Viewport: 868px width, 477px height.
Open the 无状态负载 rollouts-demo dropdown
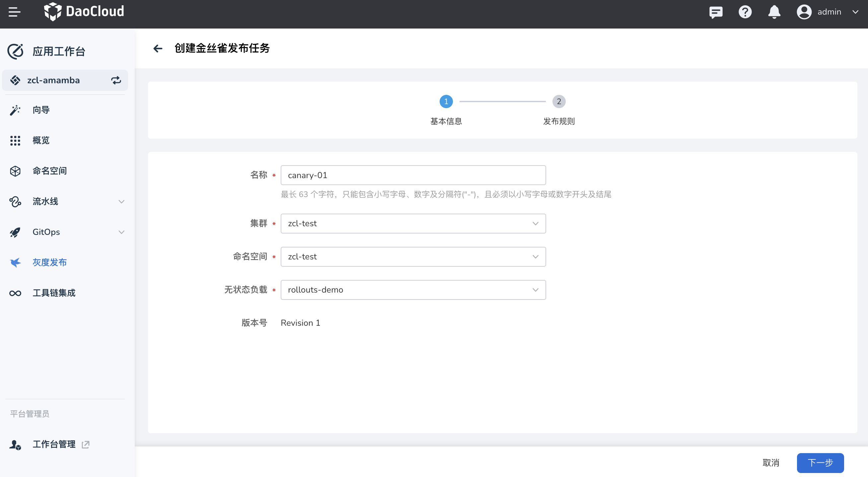413,290
